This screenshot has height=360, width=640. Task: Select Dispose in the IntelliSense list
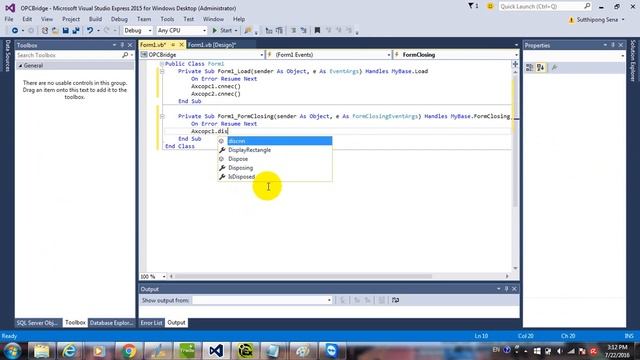275,159
